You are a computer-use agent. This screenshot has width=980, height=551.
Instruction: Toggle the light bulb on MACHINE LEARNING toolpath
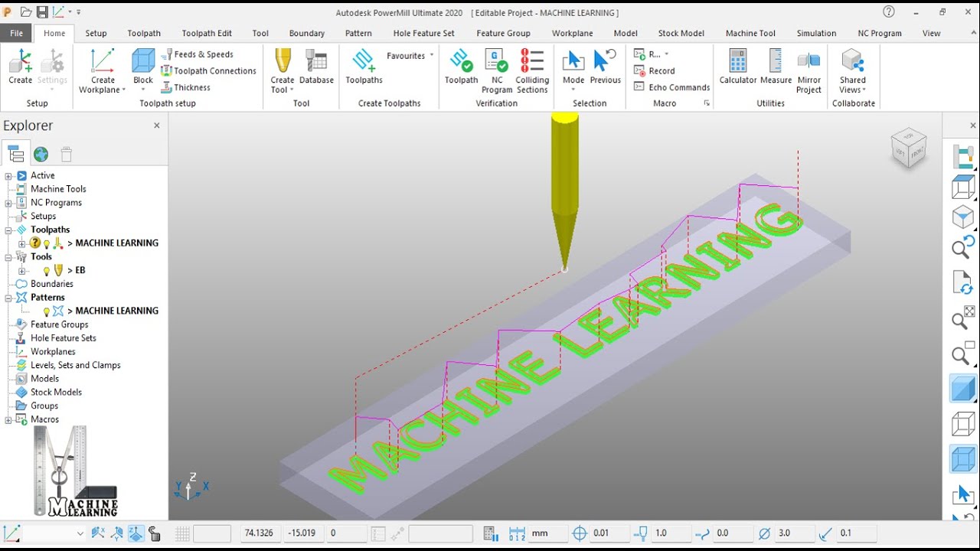[46, 243]
